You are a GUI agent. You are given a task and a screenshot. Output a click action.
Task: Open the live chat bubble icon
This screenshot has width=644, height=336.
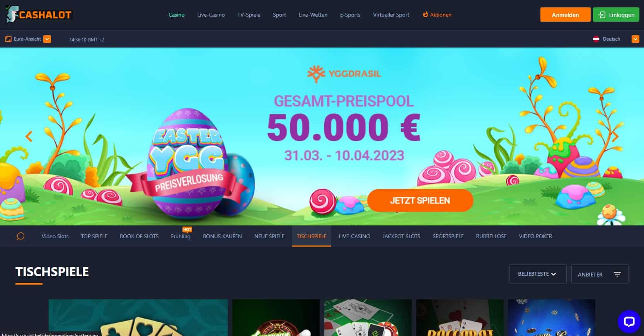(629, 321)
